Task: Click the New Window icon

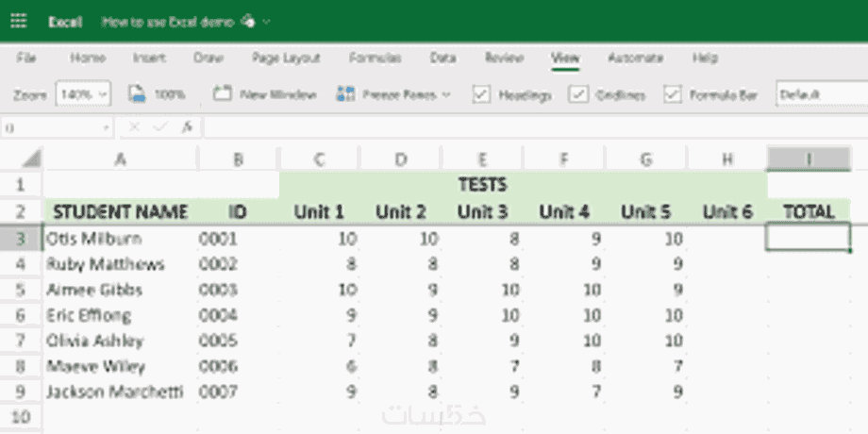Action: [222, 94]
